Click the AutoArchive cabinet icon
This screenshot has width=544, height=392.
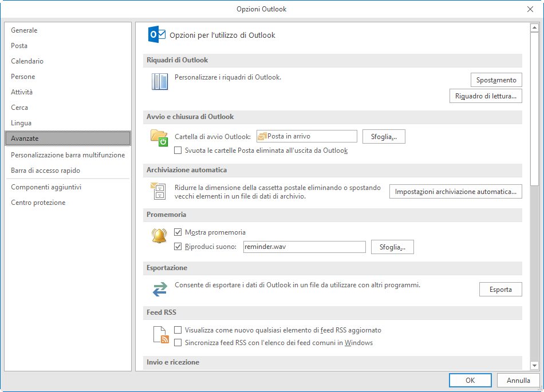[157, 191]
